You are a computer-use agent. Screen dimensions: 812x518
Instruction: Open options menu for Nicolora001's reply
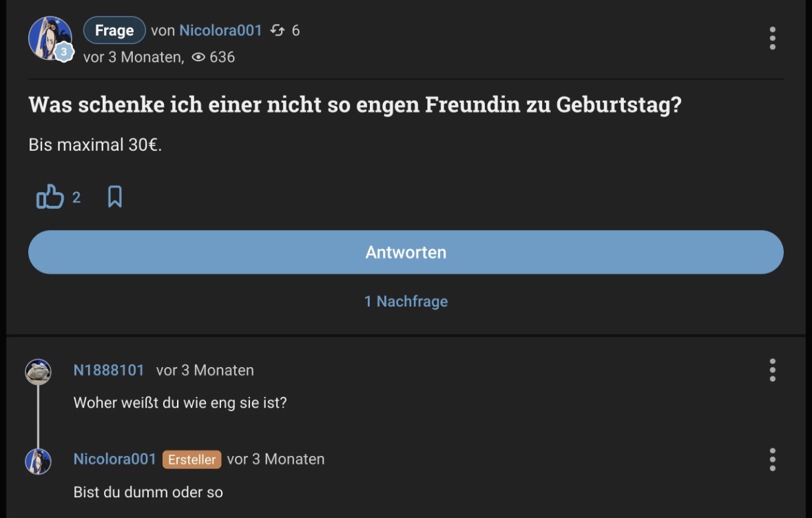[x=772, y=459]
